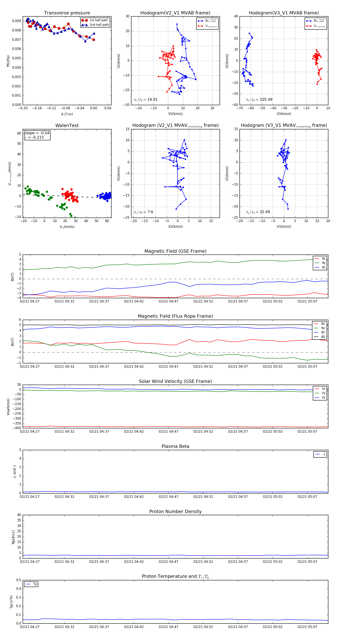Click the 'slope = -0.04' annotation
This screenshot has width=351, height=644.
point(37,133)
